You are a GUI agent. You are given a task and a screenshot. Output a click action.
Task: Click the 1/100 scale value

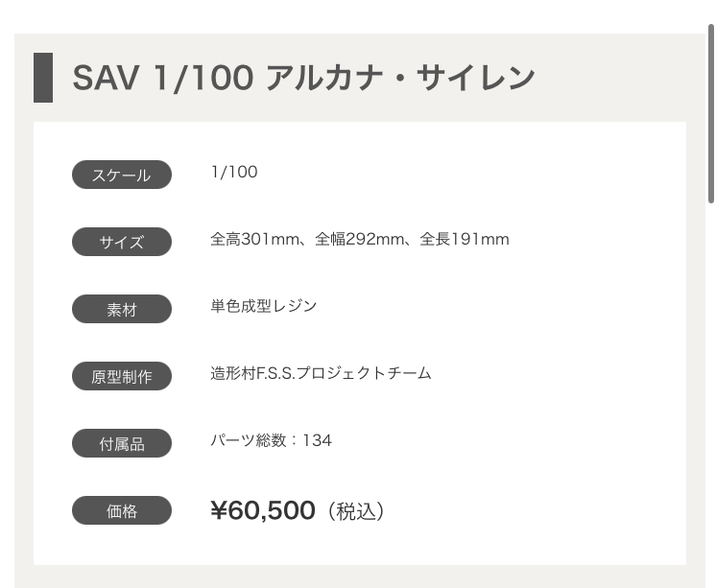234,173
